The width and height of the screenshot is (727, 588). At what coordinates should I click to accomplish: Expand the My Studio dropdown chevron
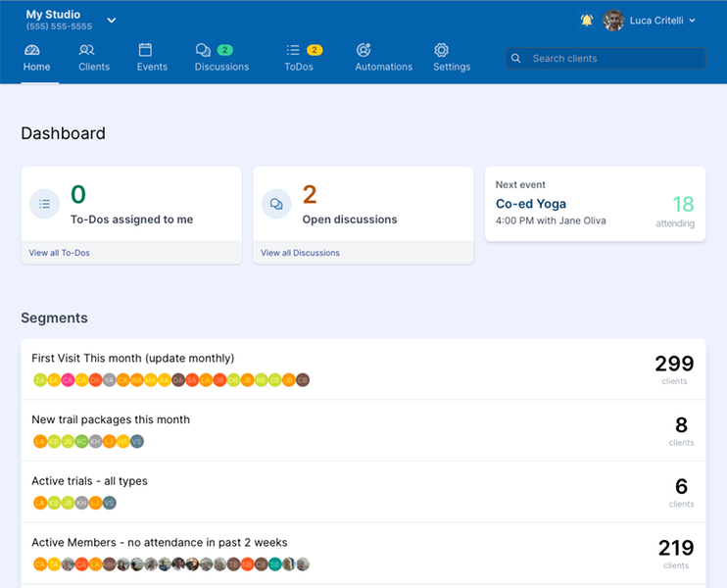click(x=111, y=21)
